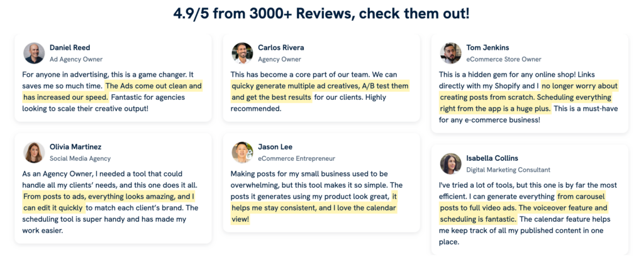Viewport: 644px width, 267px height.
Task: Click the name Daniel Reed
Action: [70, 48]
